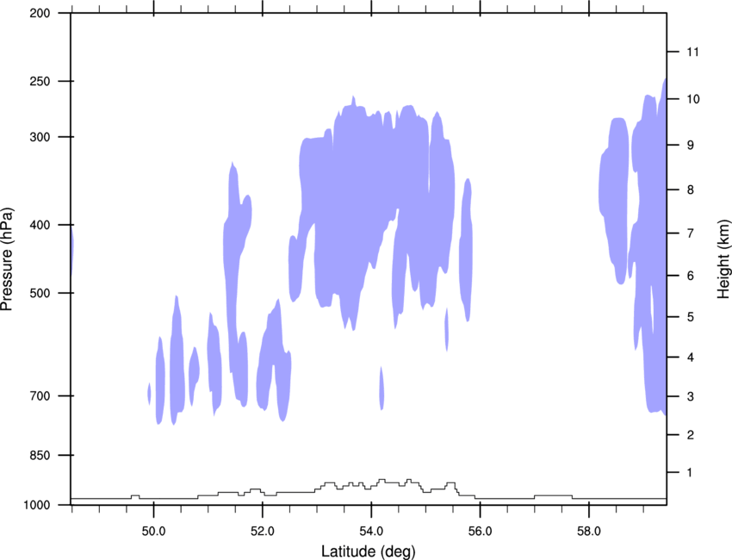This screenshot has width=732, height=560.
Task: Click the 300 pressure tick label
Action: [40, 137]
